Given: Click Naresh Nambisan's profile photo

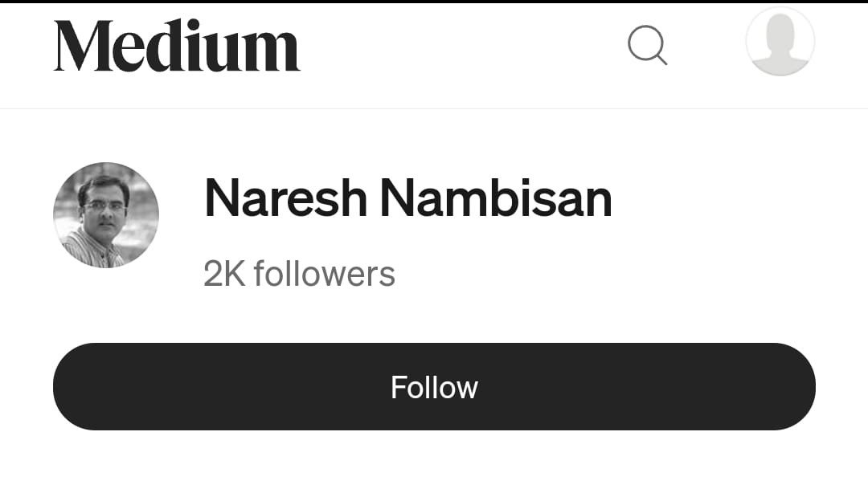Looking at the screenshot, I should coord(106,215).
